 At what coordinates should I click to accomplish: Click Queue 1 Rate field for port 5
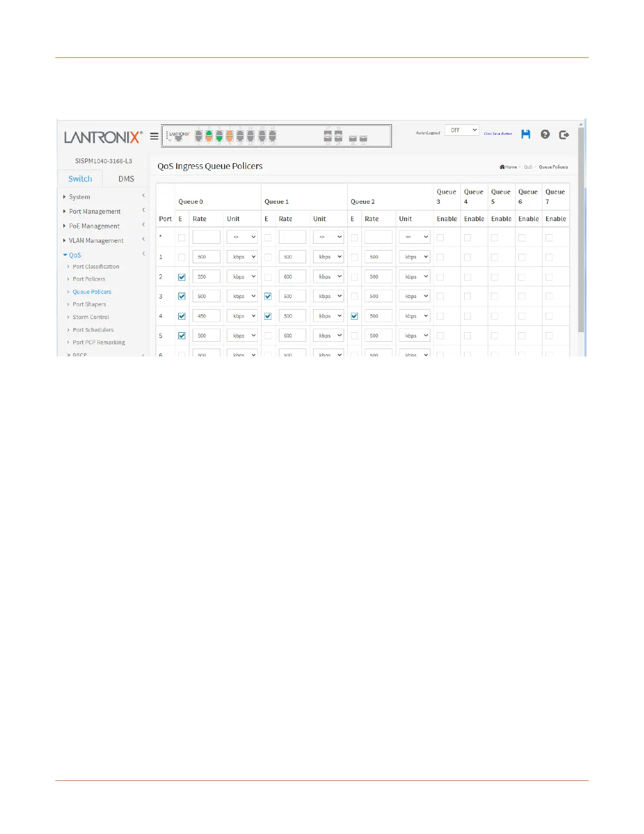293,335
